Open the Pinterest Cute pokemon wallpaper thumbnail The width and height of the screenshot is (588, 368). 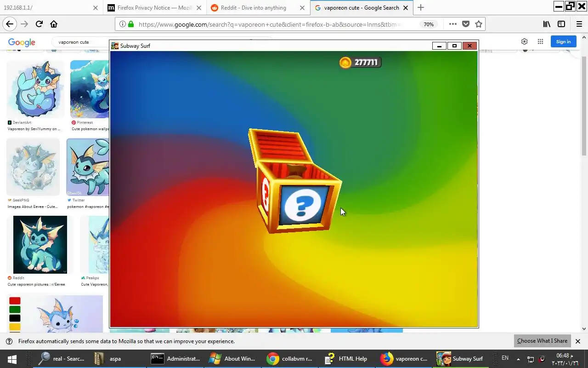tap(90, 89)
